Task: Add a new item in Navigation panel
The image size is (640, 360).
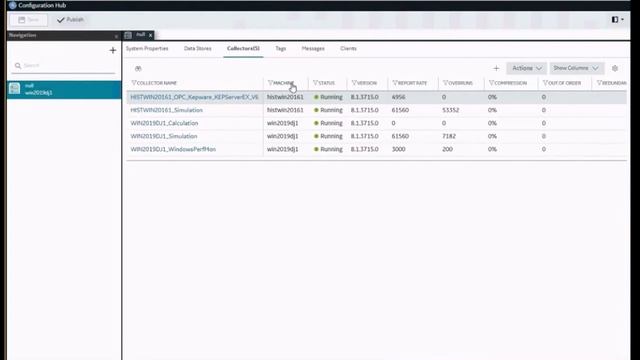Action: pyautogui.click(x=113, y=50)
